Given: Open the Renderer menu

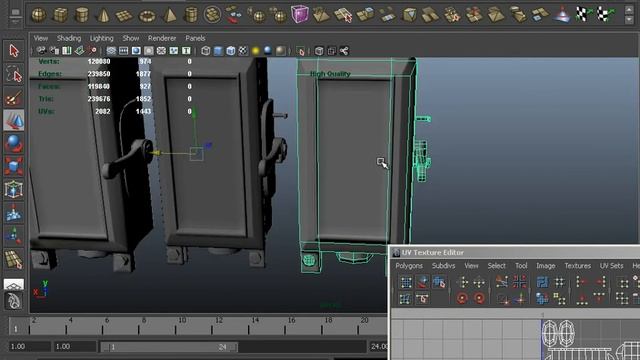Looking at the screenshot, I should click(162, 38).
